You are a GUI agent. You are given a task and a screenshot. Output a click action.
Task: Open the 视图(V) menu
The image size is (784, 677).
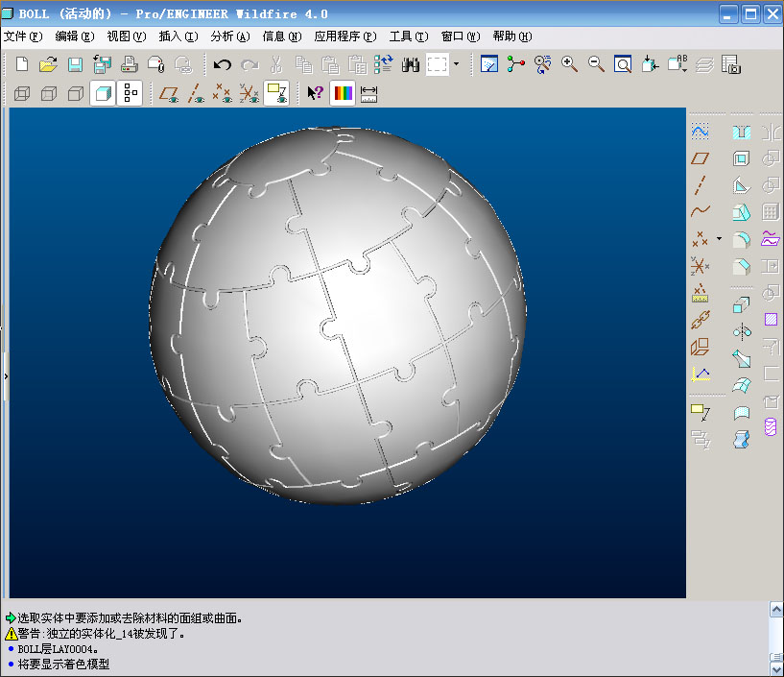tap(127, 36)
